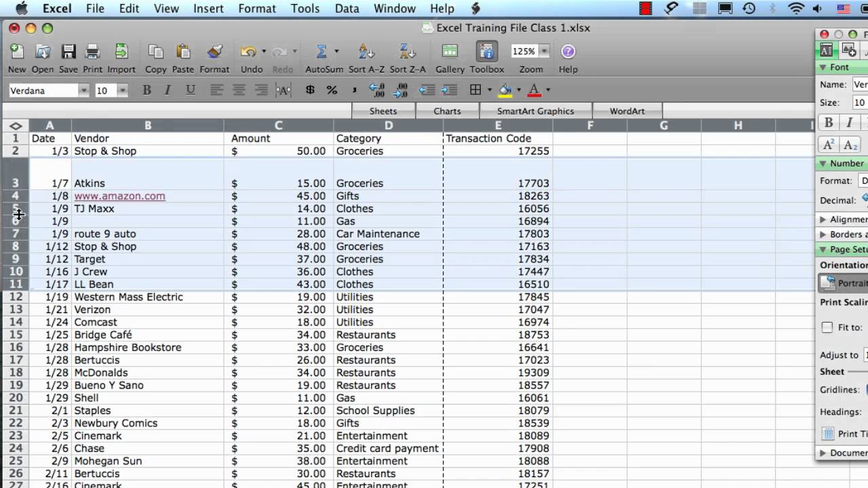Open the Verdana font name dropdown
The width and height of the screenshot is (868, 488).
pyautogui.click(x=83, y=90)
